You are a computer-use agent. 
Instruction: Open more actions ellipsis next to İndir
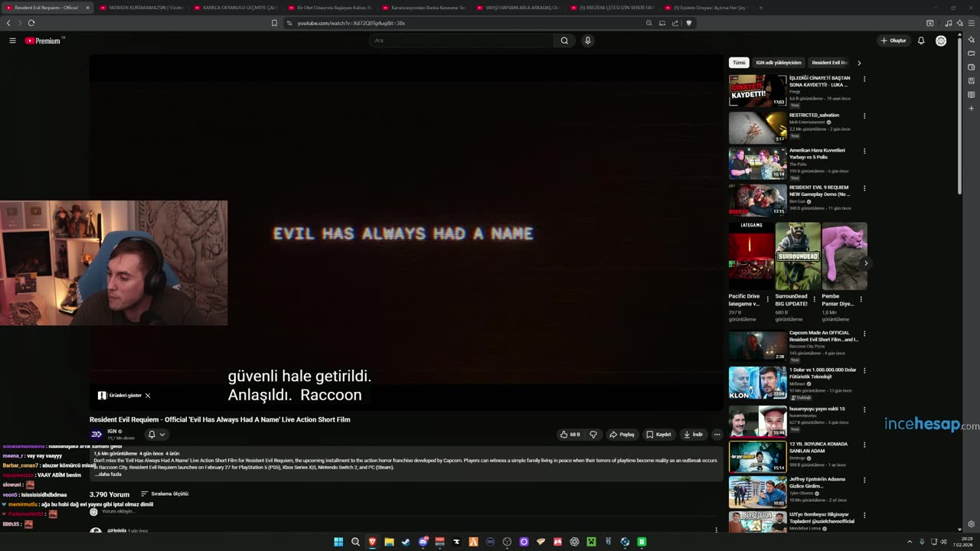tap(717, 435)
